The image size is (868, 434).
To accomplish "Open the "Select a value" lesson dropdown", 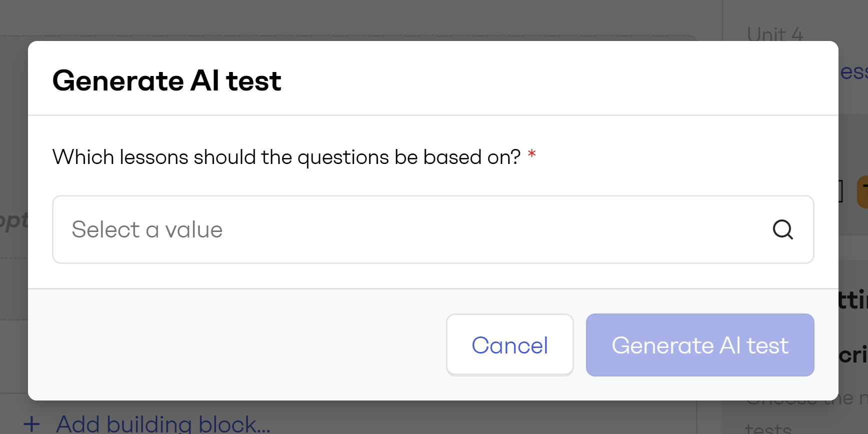I will click(x=400, y=229).
